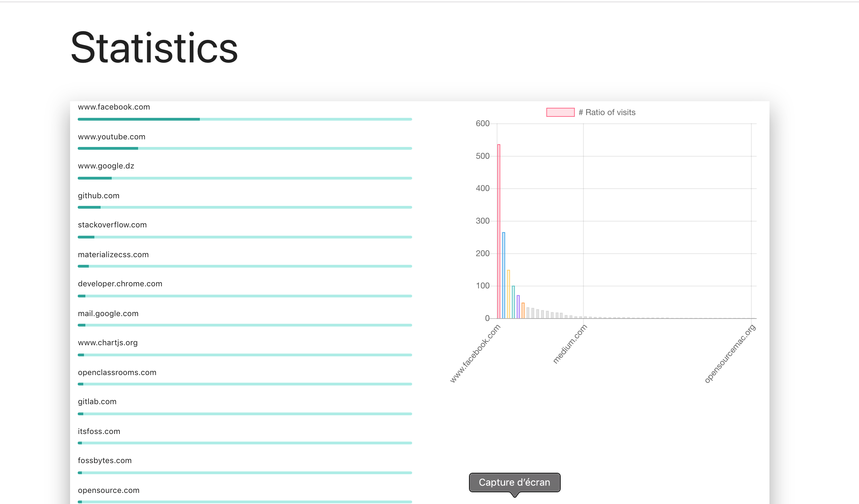859x504 pixels.
Task: Select the gitlab.com entry
Action: pos(97,402)
